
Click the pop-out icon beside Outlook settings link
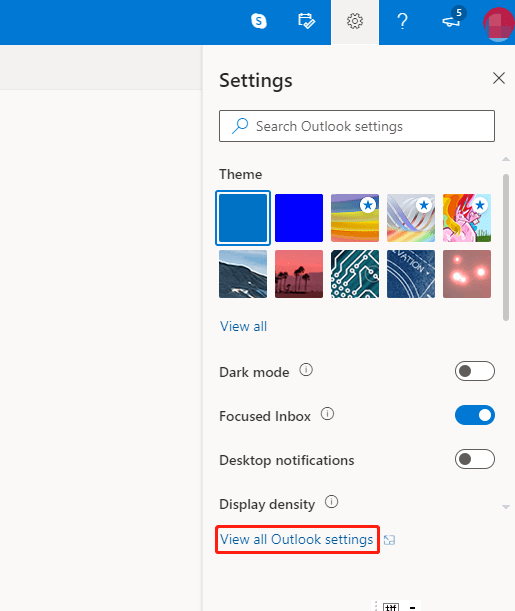[x=389, y=540]
